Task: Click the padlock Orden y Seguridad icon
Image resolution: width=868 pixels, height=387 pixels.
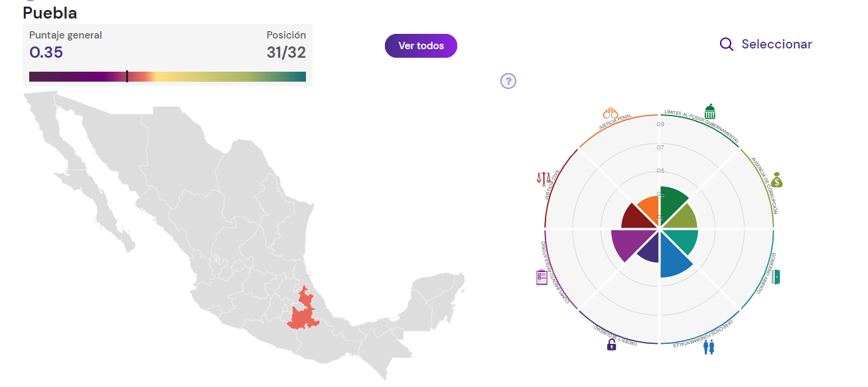Action: click(x=611, y=345)
